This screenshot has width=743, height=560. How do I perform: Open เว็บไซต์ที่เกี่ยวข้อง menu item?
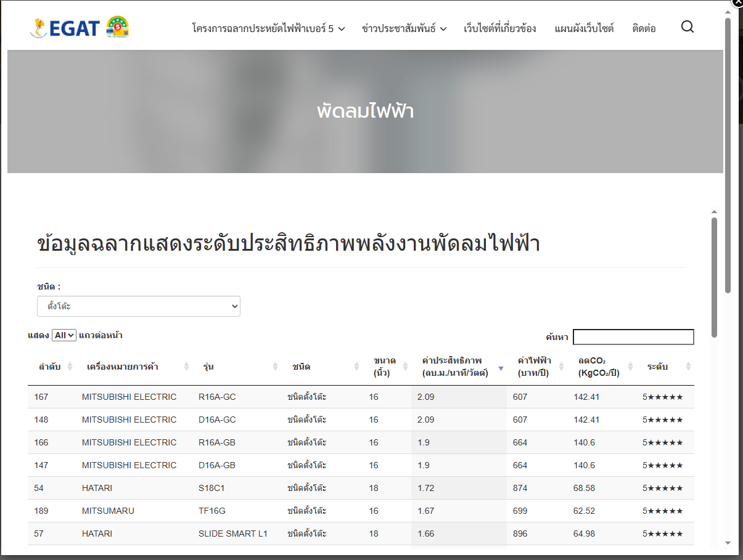pos(500,28)
